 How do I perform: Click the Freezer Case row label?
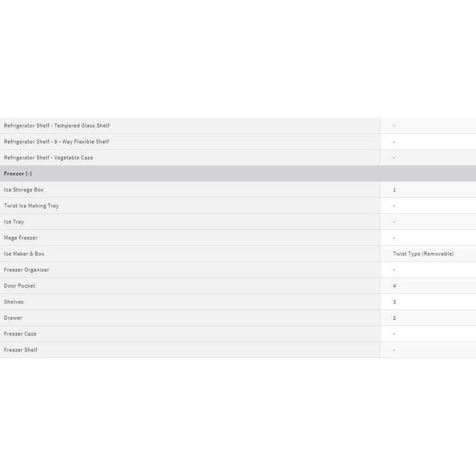coord(20,334)
